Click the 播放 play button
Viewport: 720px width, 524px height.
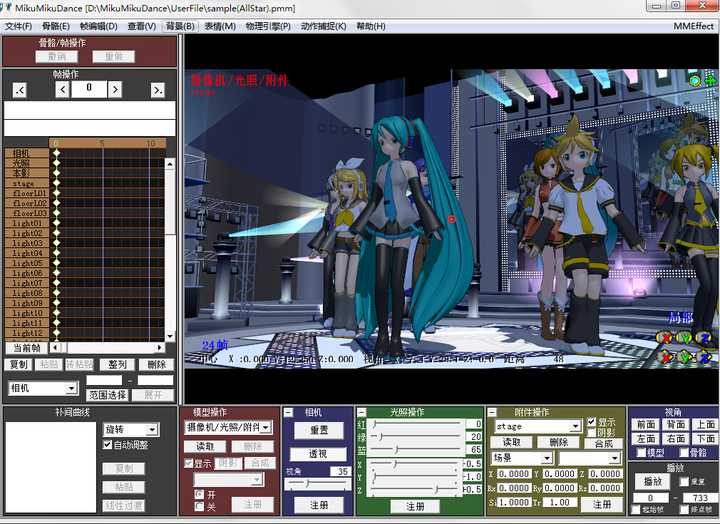point(652,481)
